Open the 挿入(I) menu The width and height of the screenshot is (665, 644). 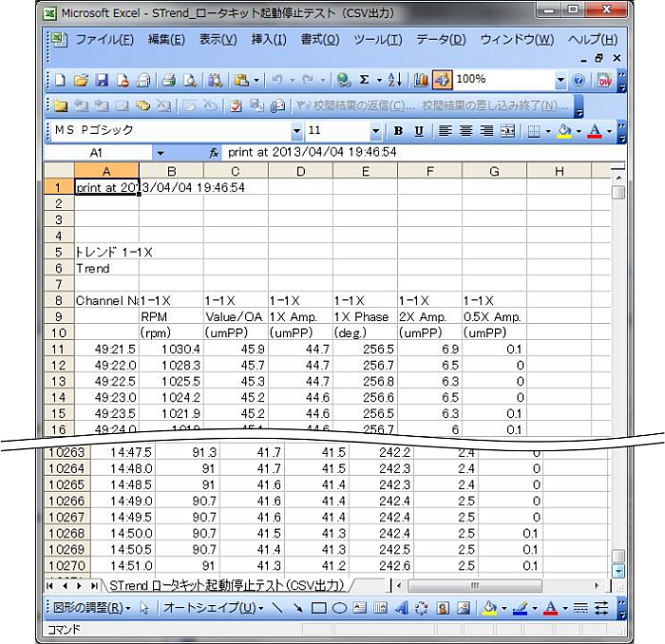pyautogui.click(x=269, y=40)
